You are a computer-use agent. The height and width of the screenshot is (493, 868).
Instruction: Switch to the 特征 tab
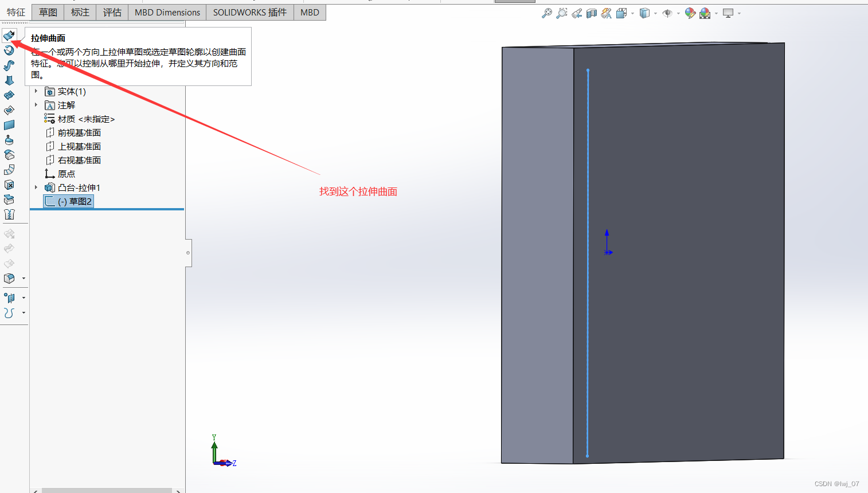pyautogui.click(x=16, y=12)
